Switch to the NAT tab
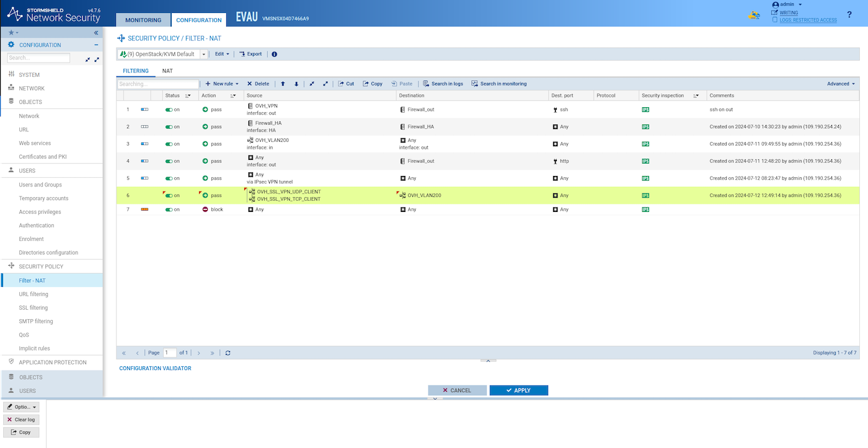The width and height of the screenshot is (868, 448). pyautogui.click(x=167, y=71)
